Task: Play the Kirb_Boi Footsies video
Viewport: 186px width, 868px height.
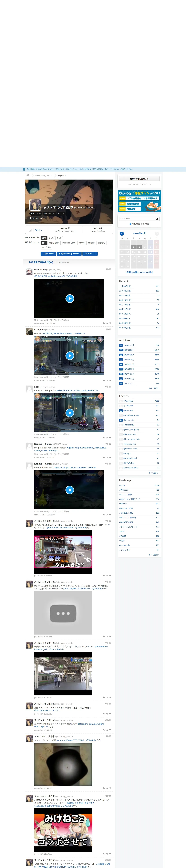Action: click(70, 356)
